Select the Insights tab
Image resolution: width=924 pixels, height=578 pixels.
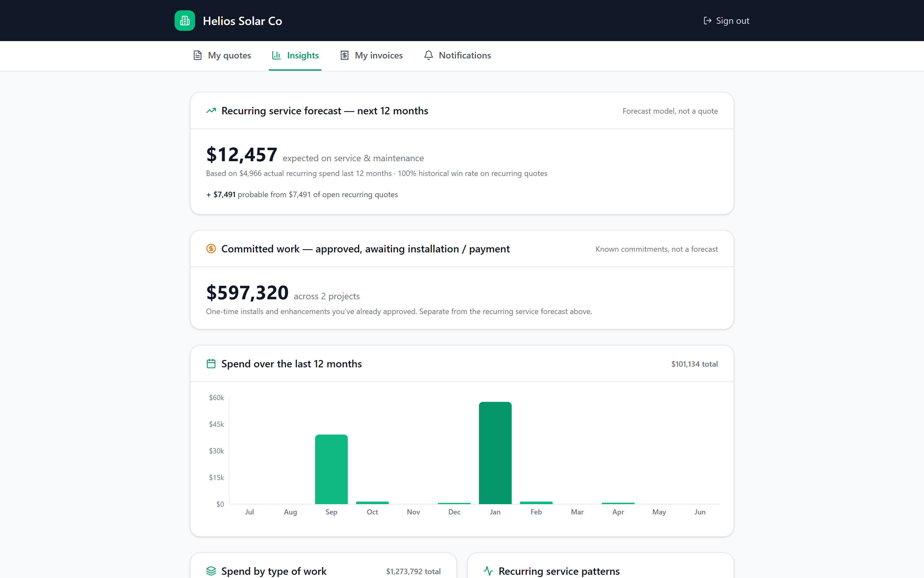pyautogui.click(x=295, y=56)
